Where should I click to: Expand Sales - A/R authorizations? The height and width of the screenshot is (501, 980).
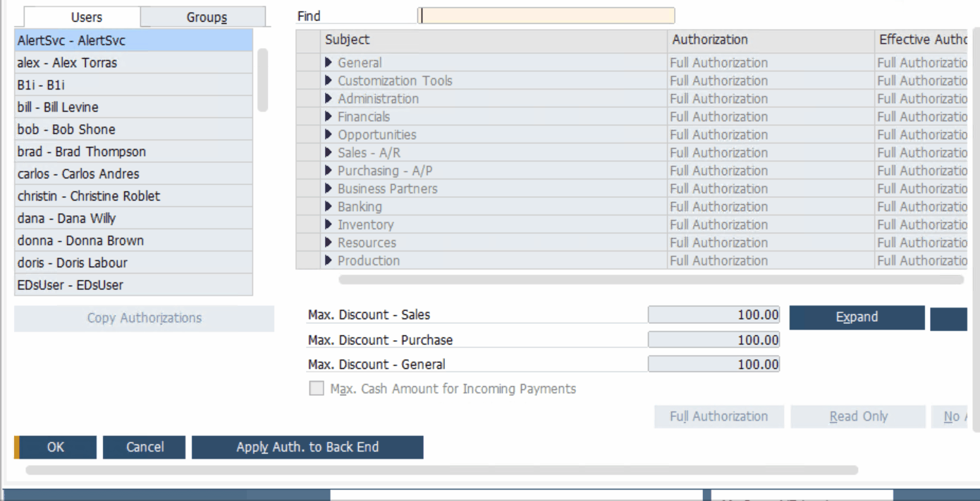tap(327, 152)
